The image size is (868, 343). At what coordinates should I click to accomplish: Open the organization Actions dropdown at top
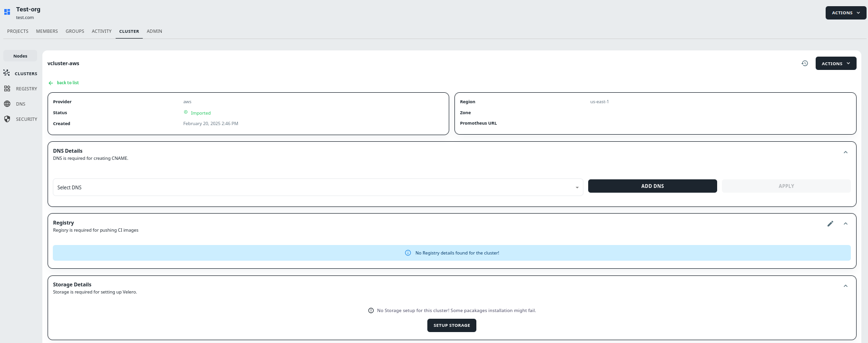[846, 13]
